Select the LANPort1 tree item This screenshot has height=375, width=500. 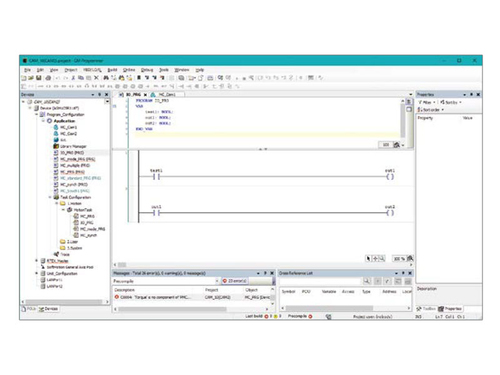[55, 280]
